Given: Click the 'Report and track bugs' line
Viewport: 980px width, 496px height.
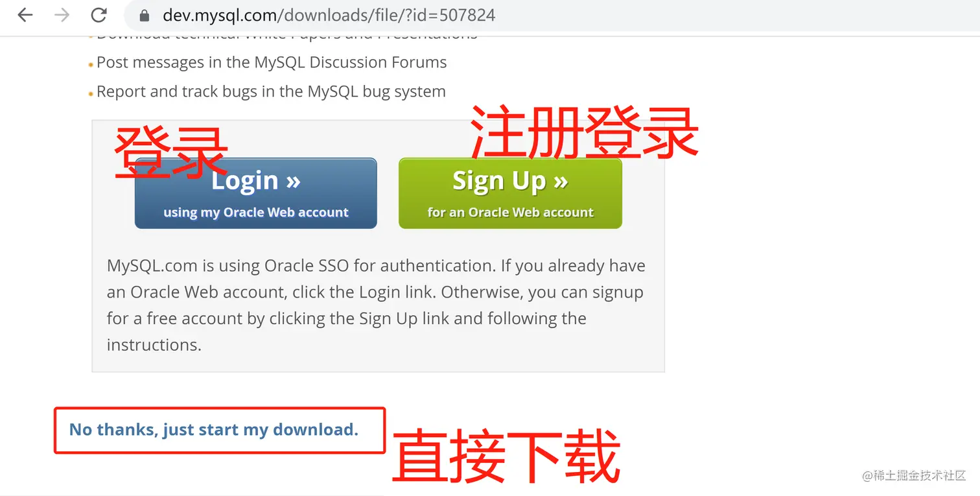Looking at the screenshot, I should click(x=271, y=91).
